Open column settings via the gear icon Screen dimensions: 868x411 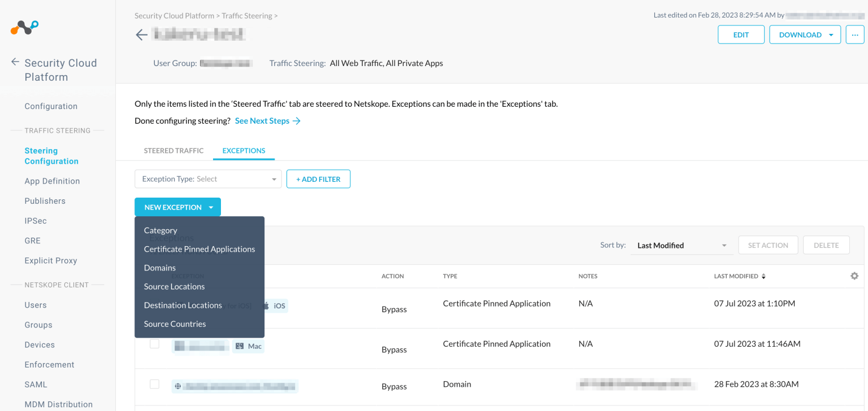click(x=855, y=276)
